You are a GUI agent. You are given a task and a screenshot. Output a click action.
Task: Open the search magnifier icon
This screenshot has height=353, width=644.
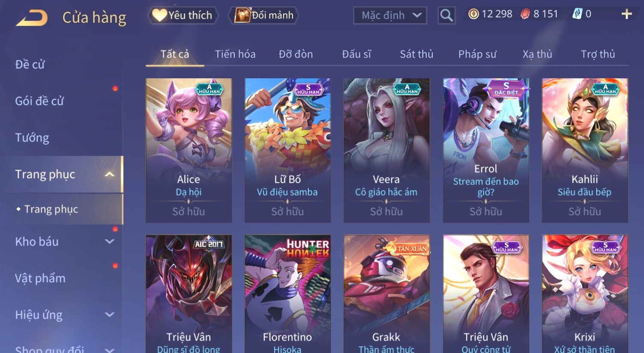click(x=446, y=15)
